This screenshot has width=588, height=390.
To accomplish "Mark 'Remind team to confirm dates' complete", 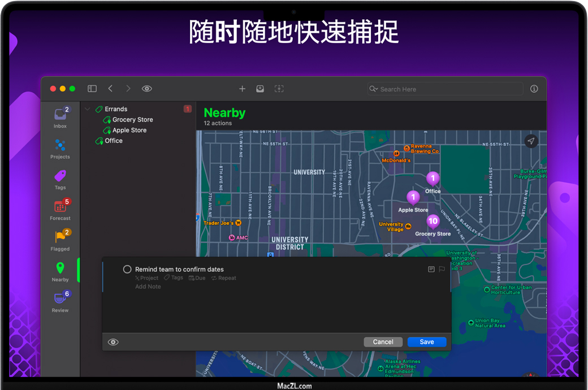I will (127, 270).
